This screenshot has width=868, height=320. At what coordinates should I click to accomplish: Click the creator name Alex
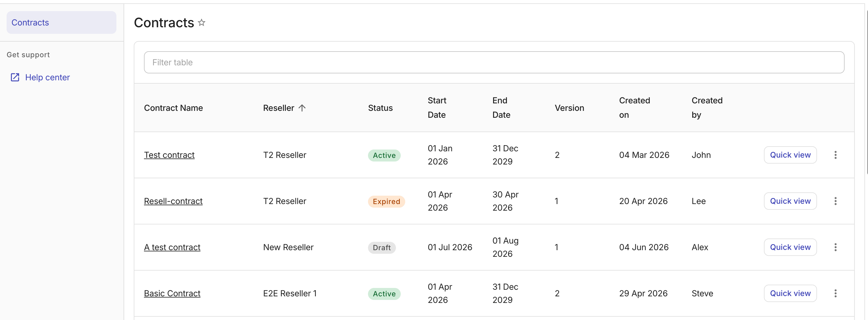(x=700, y=247)
